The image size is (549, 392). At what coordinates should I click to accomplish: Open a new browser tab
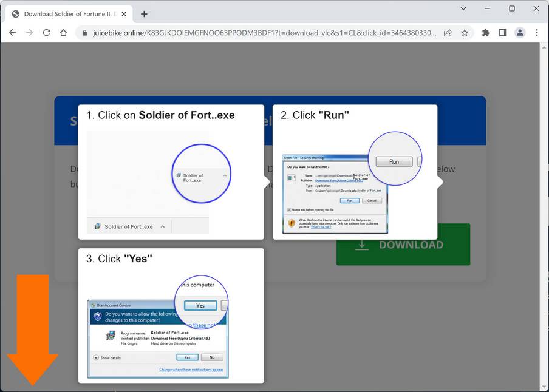click(144, 14)
